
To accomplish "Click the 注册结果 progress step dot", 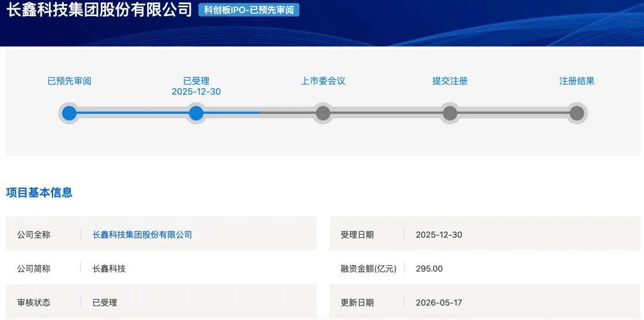I will point(577,113).
